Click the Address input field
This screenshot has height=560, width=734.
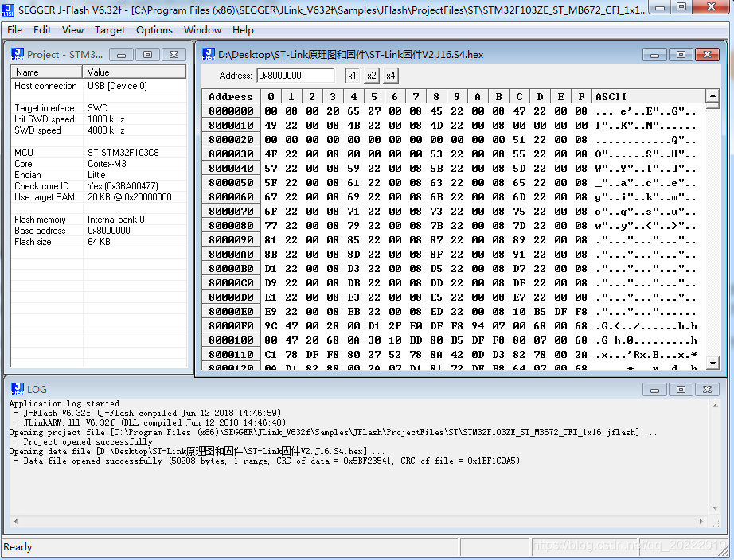pyautogui.click(x=295, y=76)
